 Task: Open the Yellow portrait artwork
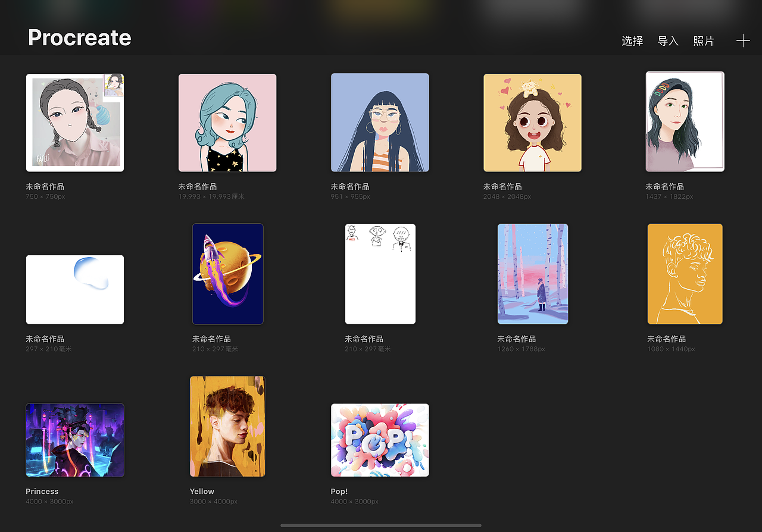(227, 426)
